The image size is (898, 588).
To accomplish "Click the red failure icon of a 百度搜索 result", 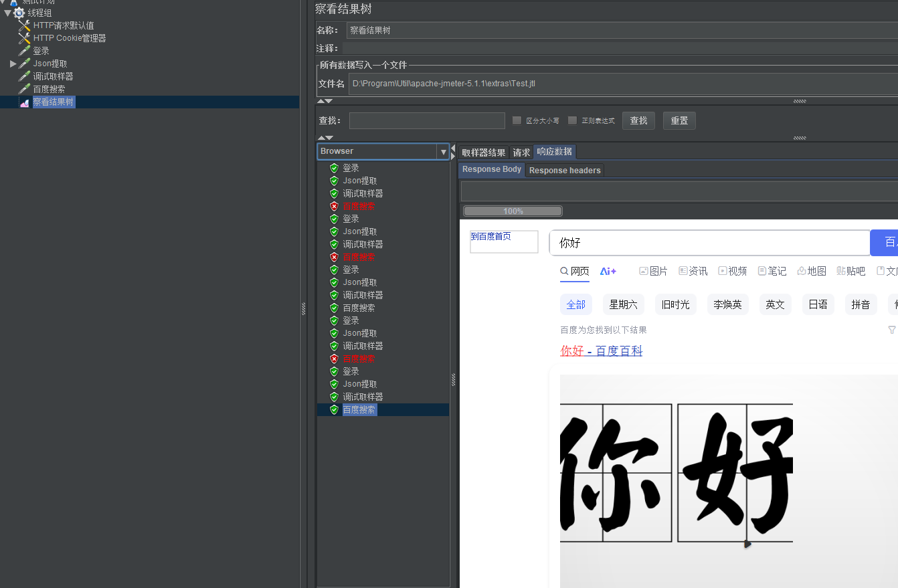I will coord(333,206).
